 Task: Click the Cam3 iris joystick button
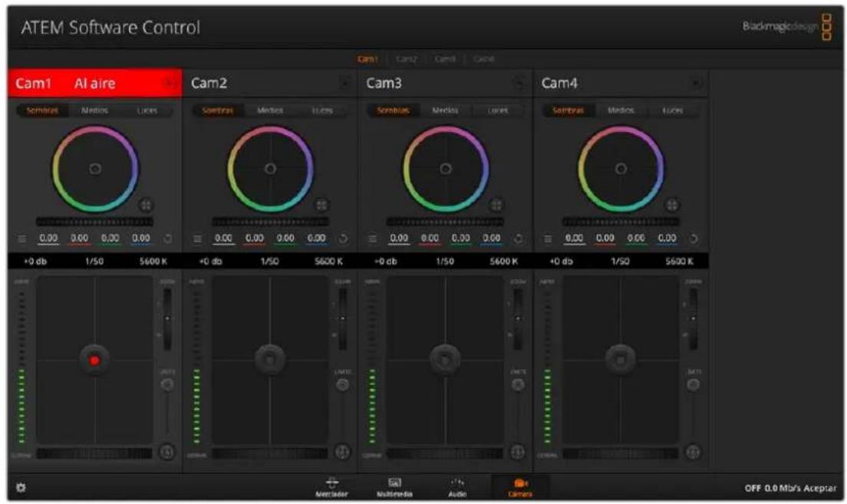[x=445, y=359]
